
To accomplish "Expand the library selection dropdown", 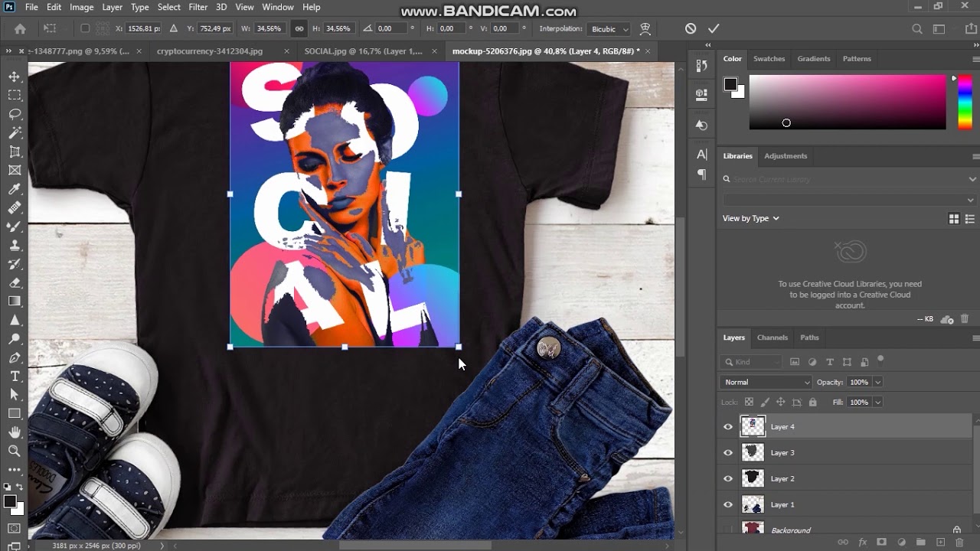I will tap(850, 200).
